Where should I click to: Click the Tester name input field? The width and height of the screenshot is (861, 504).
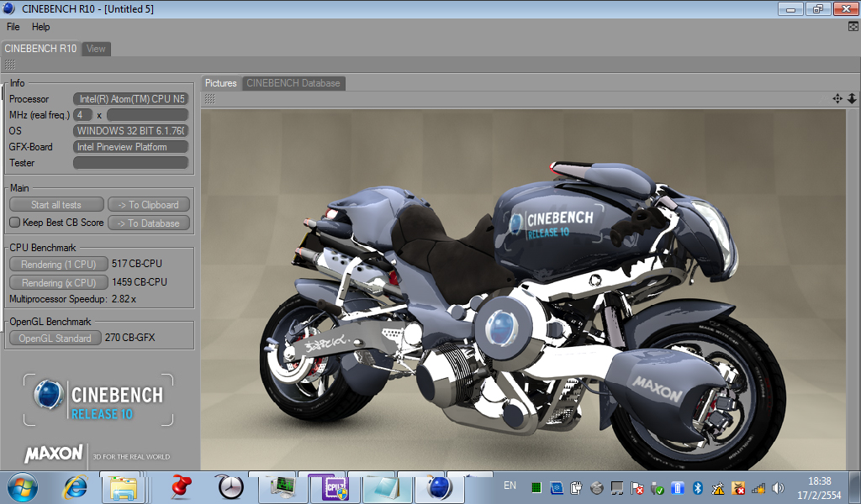(130, 163)
